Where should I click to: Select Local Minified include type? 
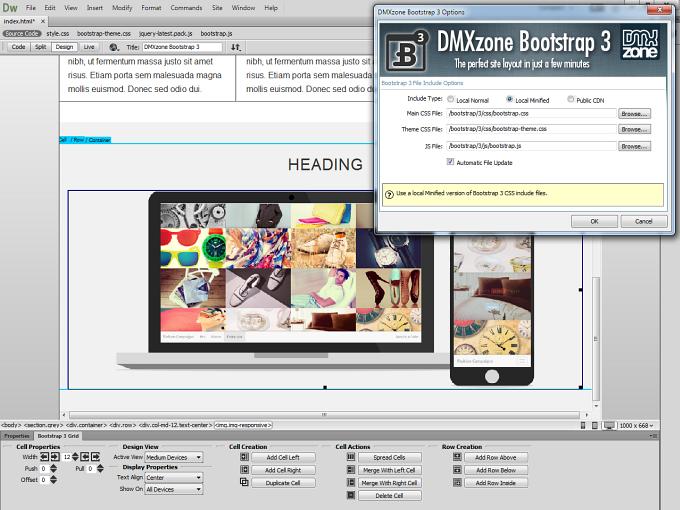click(x=510, y=99)
